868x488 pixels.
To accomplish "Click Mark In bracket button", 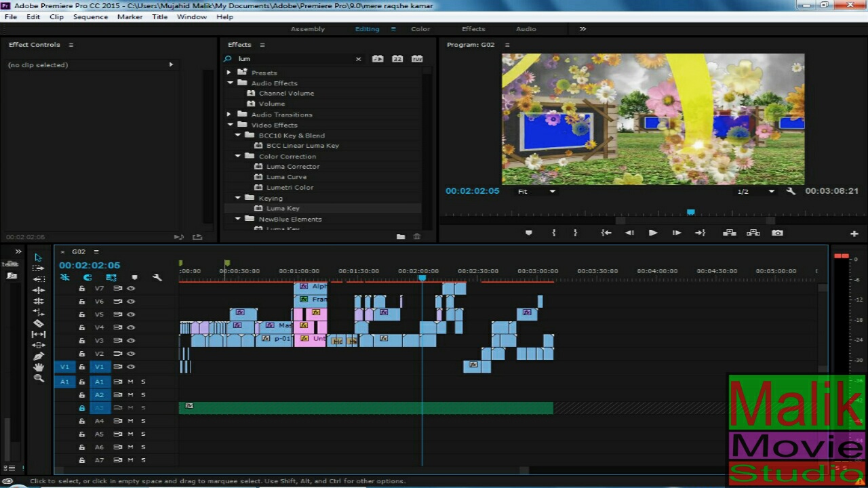I will [554, 232].
